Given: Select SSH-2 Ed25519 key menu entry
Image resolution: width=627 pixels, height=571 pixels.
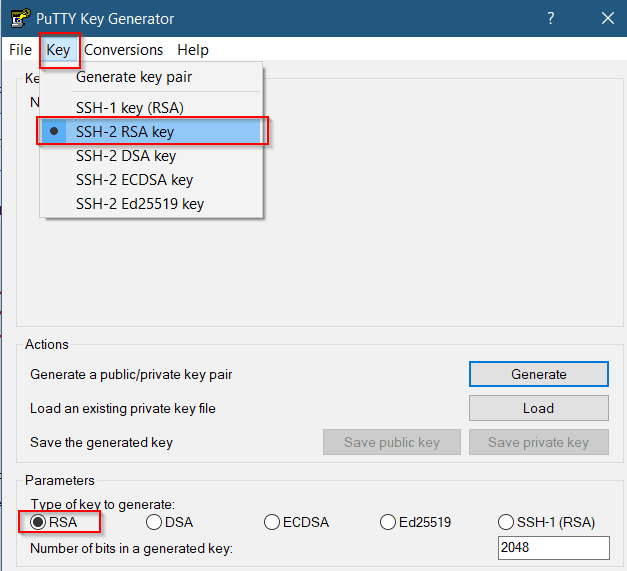Looking at the screenshot, I should click(151, 204).
